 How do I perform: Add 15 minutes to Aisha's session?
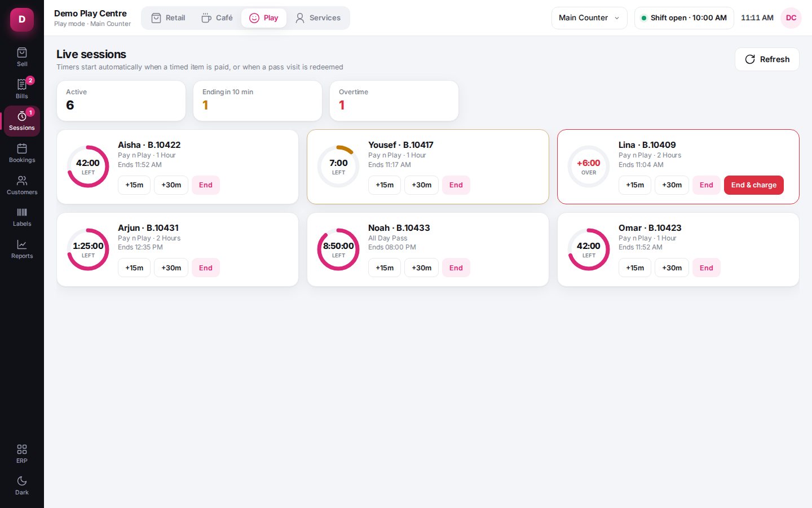[134, 185]
